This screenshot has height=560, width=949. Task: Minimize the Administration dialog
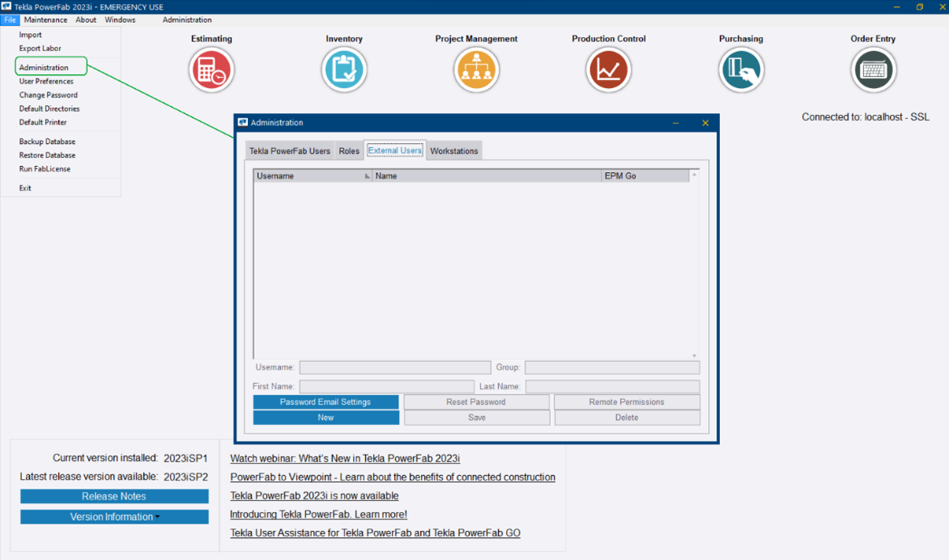pyautogui.click(x=676, y=123)
